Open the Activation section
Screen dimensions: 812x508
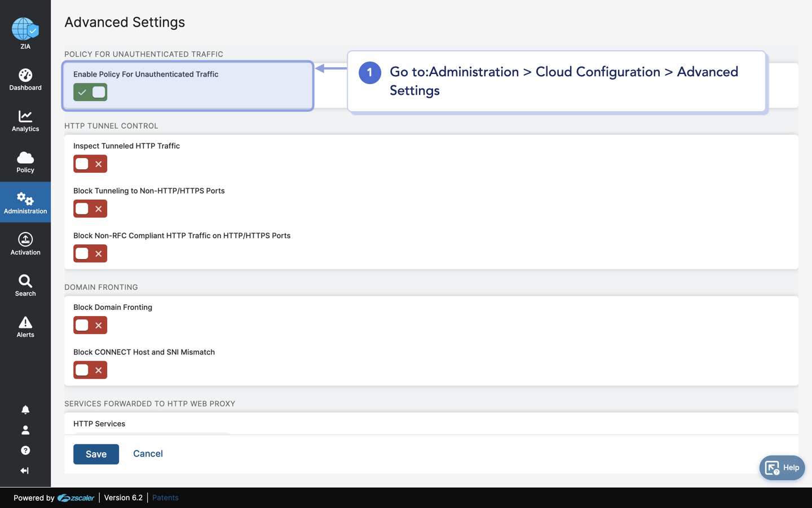25,243
